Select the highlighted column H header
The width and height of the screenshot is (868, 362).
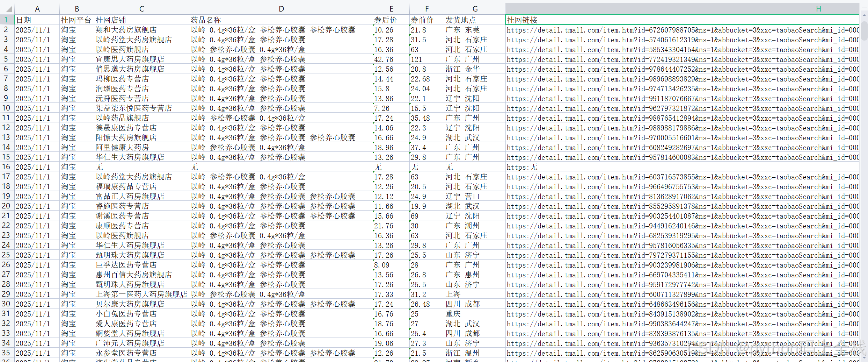coord(682,9)
